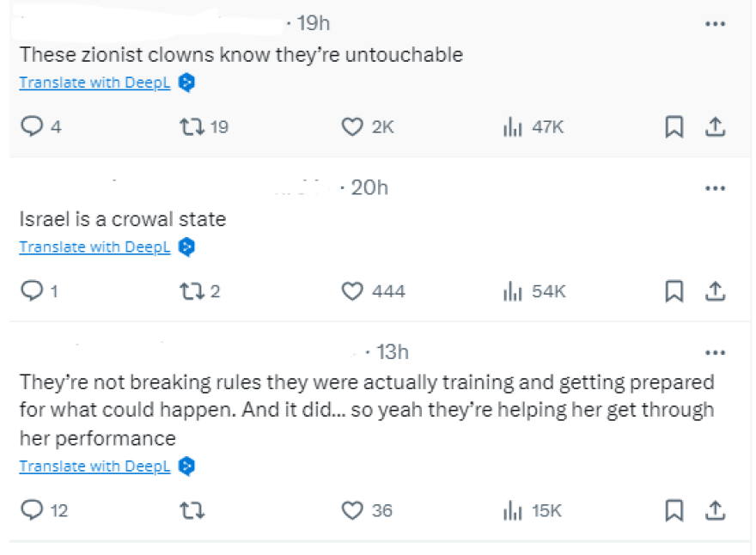Viewport: 756px width, 555px height.
Task: Like the tweet with 2K likes
Action: point(352,127)
